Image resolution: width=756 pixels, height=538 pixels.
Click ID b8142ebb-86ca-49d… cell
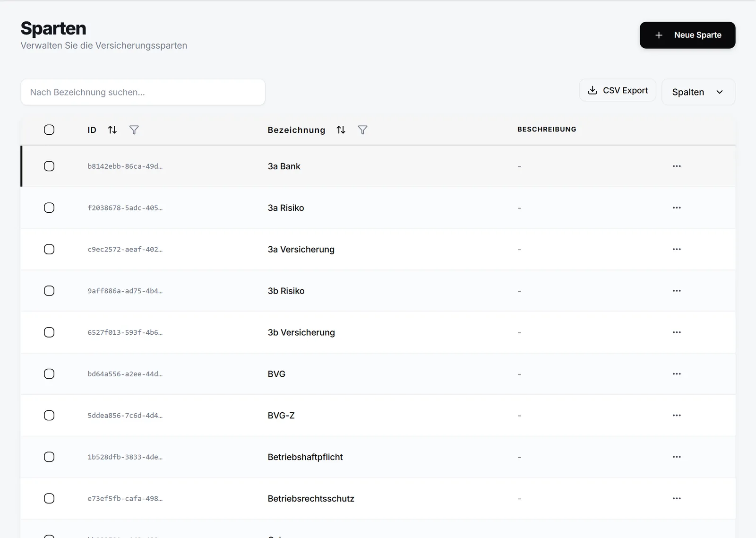pos(125,166)
